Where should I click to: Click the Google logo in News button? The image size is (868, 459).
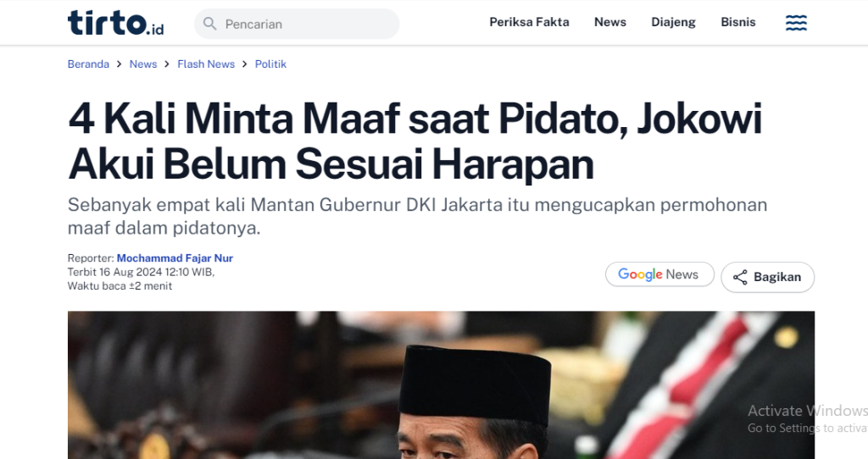pos(640,275)
